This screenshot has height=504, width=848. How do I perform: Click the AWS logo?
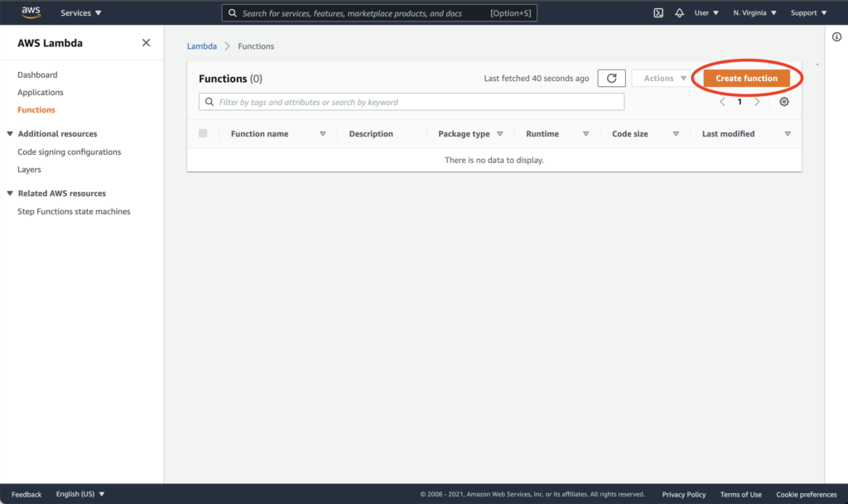[x=31, y=12]
